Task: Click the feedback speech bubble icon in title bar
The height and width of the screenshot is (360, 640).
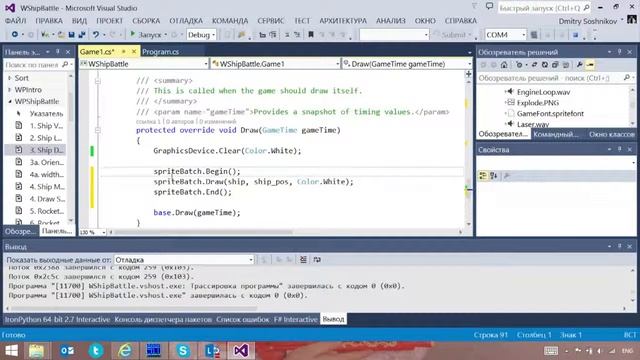Action: click(489, 7)
